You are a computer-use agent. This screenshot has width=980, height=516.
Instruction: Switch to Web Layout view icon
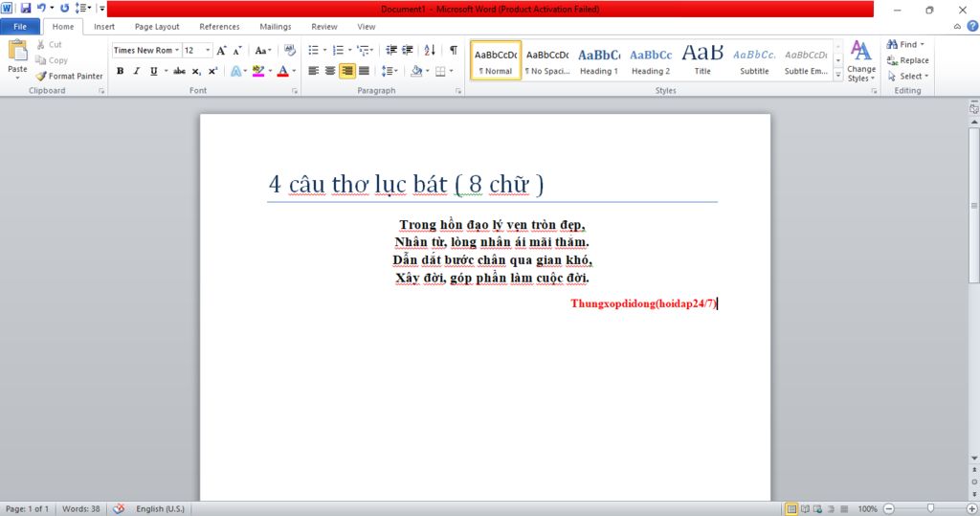point(817,508)
